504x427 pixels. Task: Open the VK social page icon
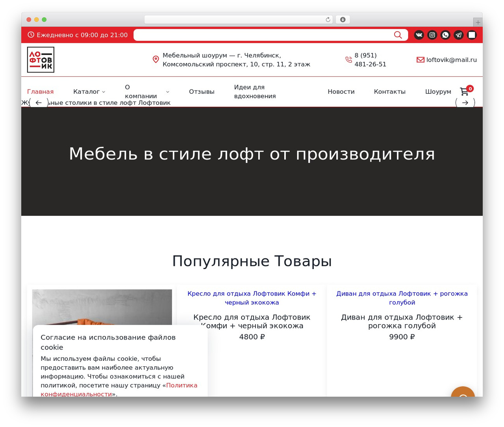(x=419, y=35)
